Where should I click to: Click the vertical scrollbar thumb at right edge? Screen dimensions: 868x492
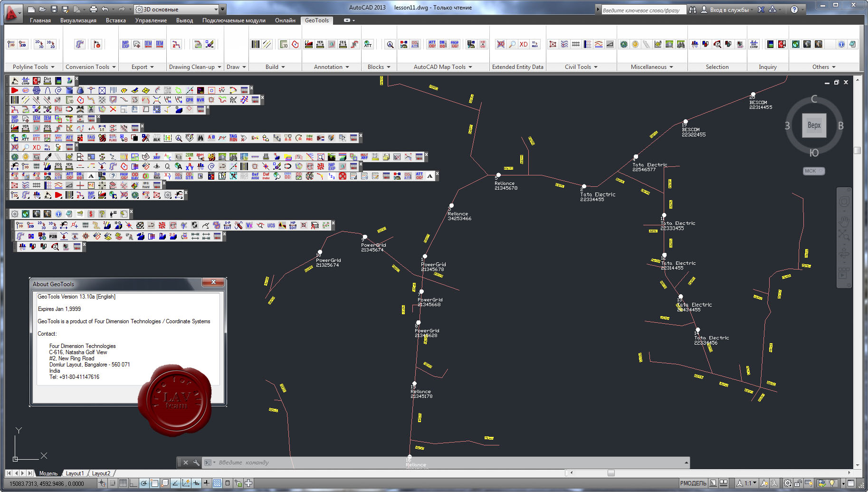point(858,151)
